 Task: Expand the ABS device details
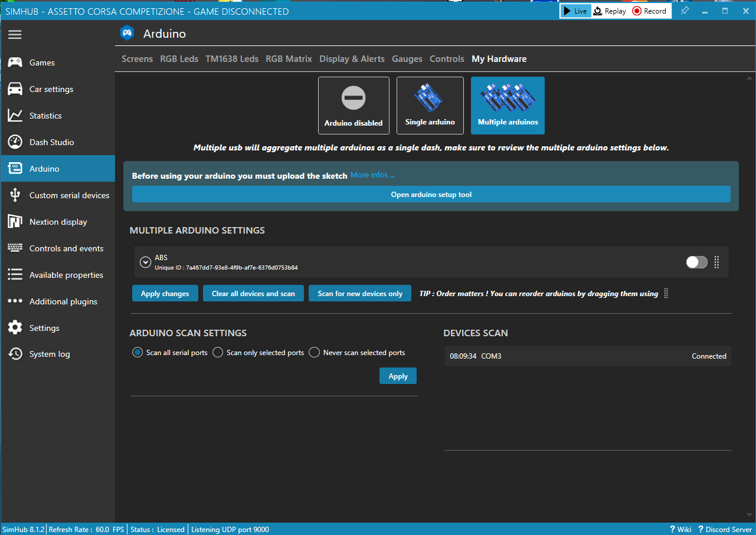tap(145, 262)
